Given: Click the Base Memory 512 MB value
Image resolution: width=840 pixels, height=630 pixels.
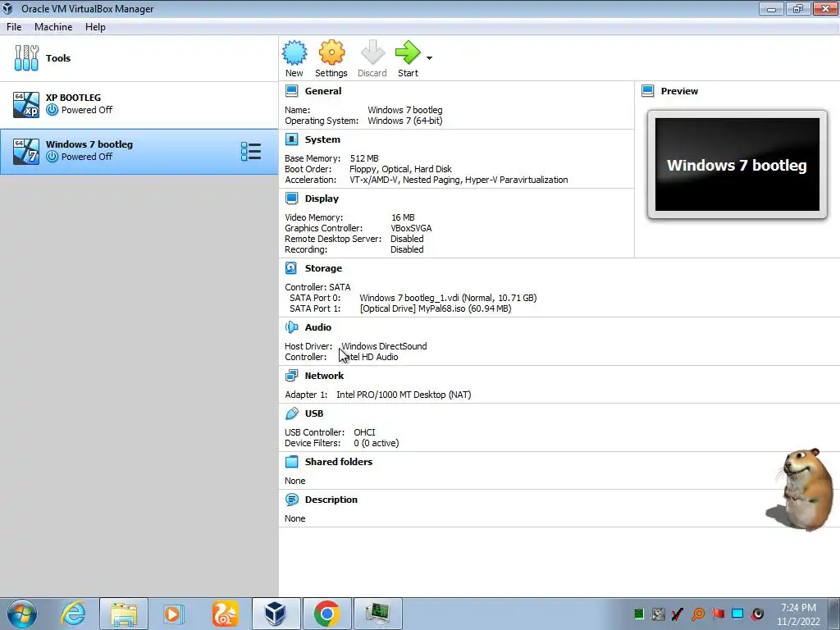Looking at the screenshot, I should tap(364, 158).
